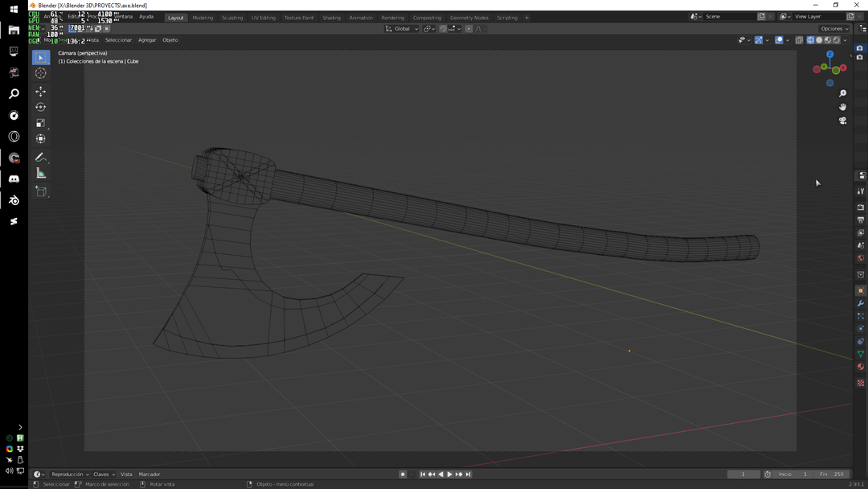Screen dimensions: 868x489
Task: Open Discord from the Windows taskbar
Action: [x=14, y=178]
